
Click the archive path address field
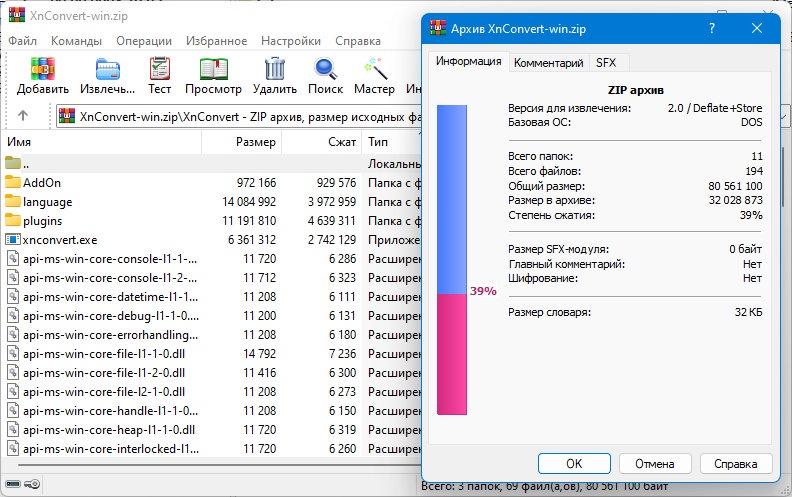(x=239, y=117)
